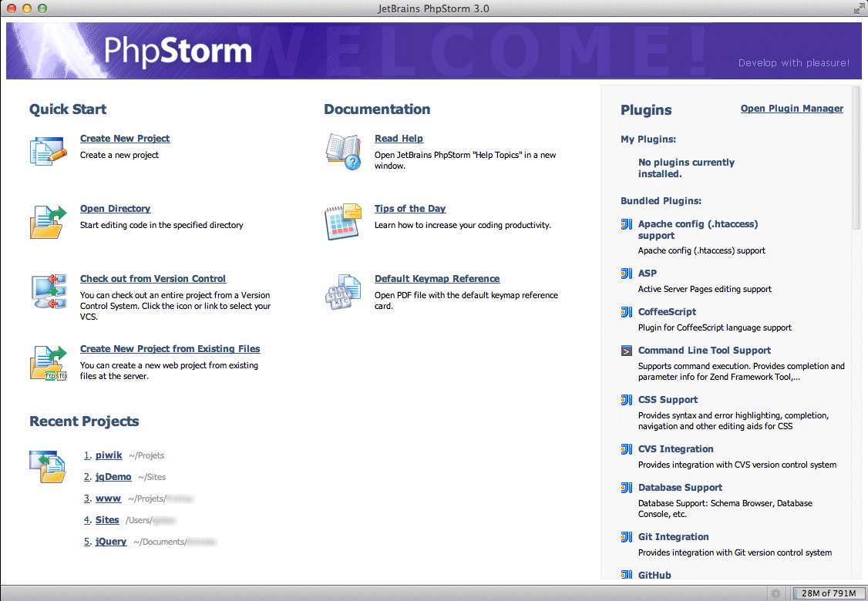Click the Git version control system description

[x=735, y=552]
